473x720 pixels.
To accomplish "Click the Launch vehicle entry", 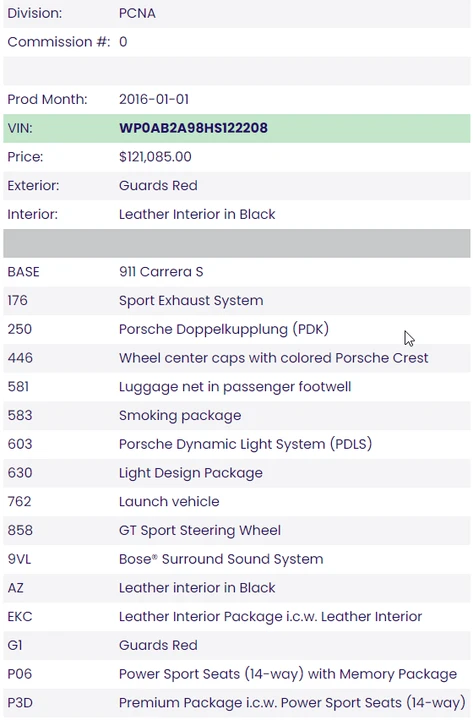I will coord(169,501).
